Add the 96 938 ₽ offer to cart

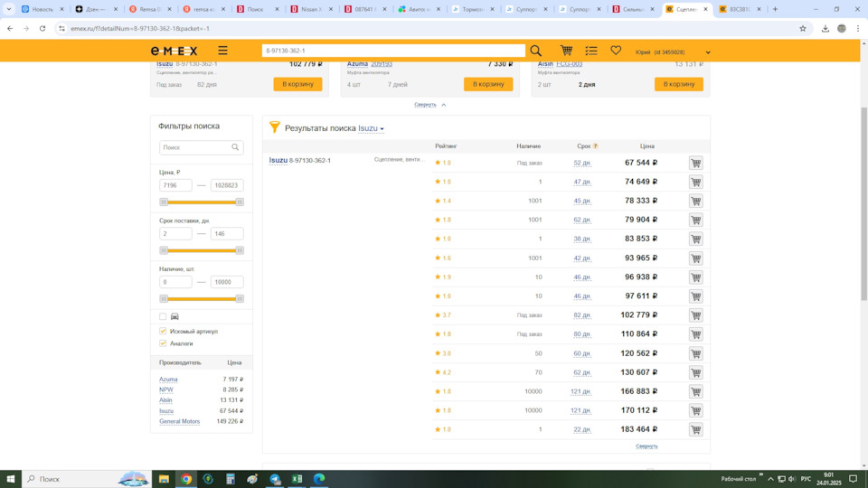point(696,277)
